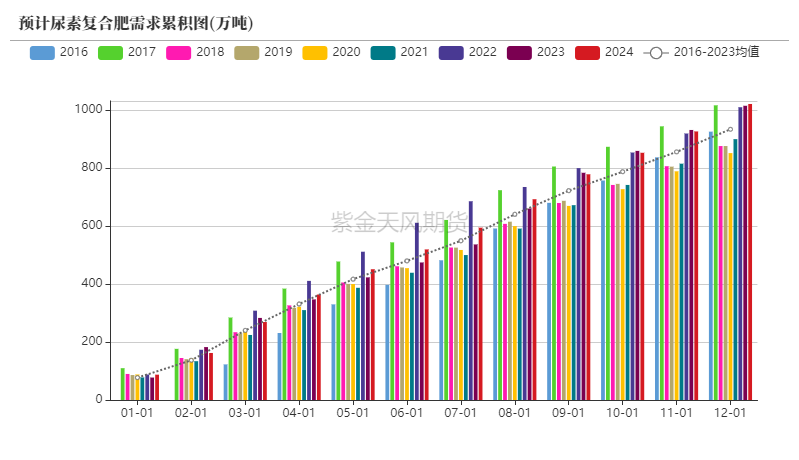Click the '07-01' x-axis label

pyautogui.click(x=461, y=413)
